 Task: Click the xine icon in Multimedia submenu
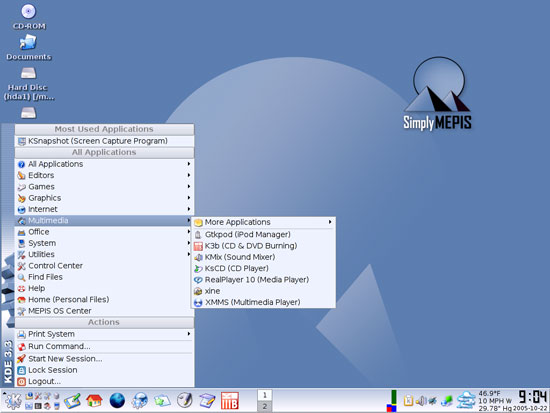tap(198, 291)
